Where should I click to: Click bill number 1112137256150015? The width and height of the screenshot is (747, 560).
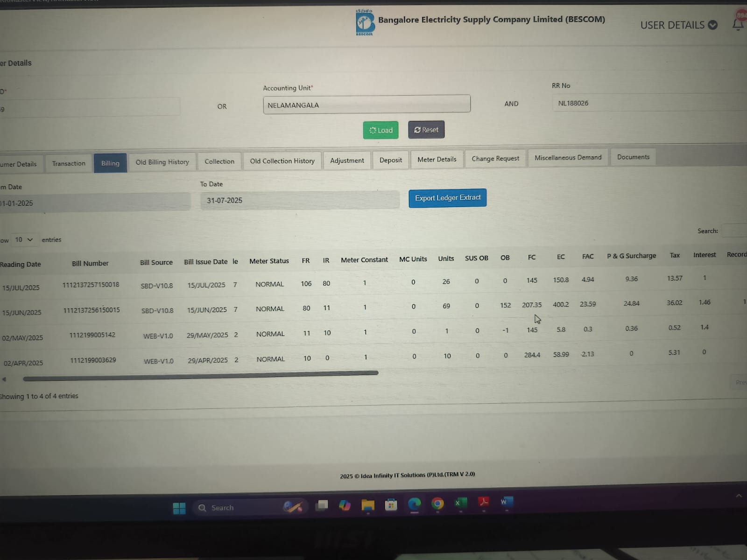tap(92, 310)
